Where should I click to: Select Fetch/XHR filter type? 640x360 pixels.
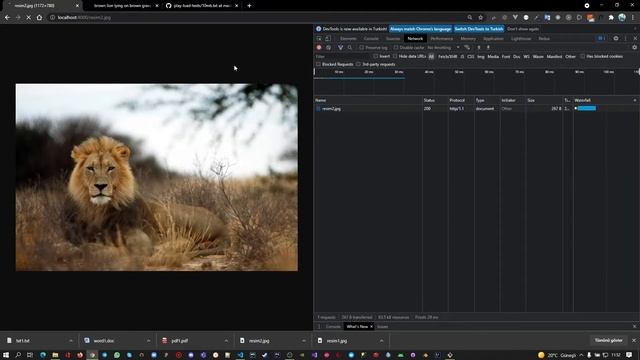pos(447,56)
